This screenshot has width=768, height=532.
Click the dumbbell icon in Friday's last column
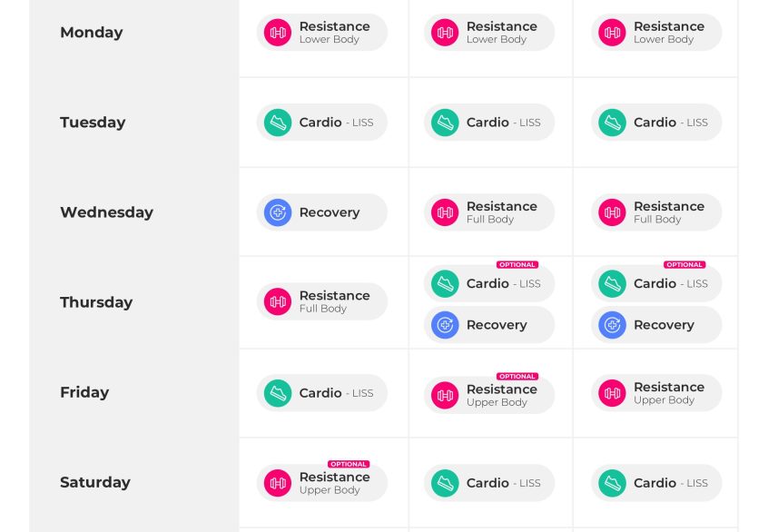[x=612, y=393]
